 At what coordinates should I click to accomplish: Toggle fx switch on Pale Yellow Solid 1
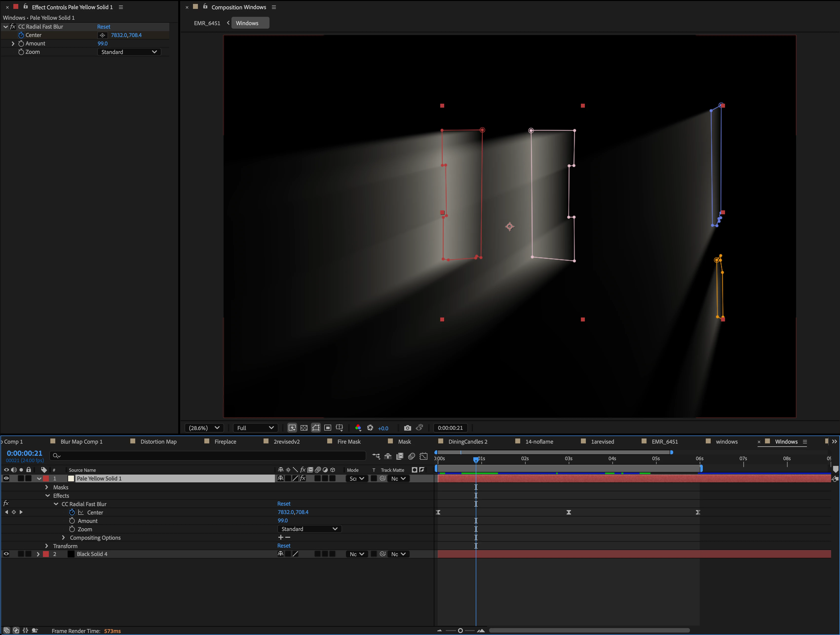point(303,478)
